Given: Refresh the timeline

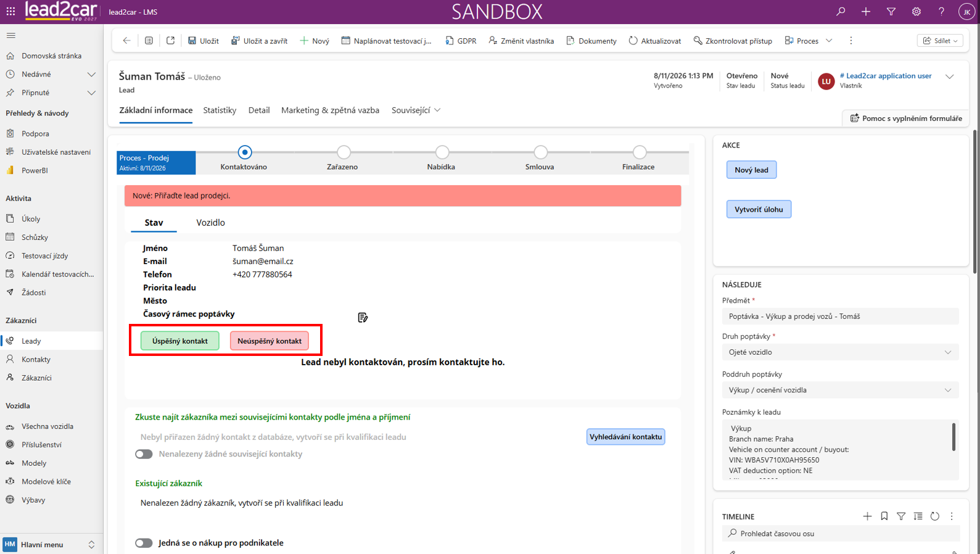Looking at the screenshot, I should tap(935, 516).
